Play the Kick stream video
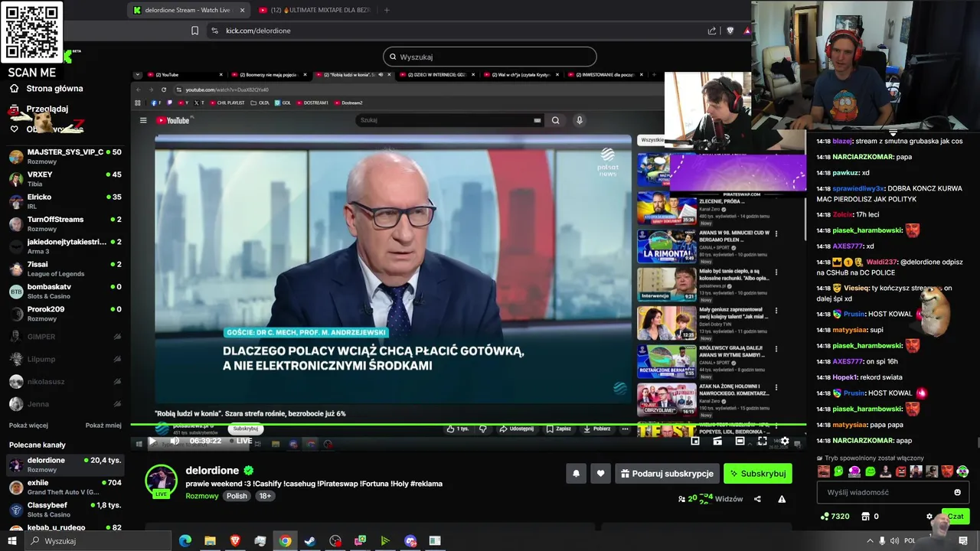Image resolution: width=980 pixels, height=551 pixels. (x=152, y=441)
